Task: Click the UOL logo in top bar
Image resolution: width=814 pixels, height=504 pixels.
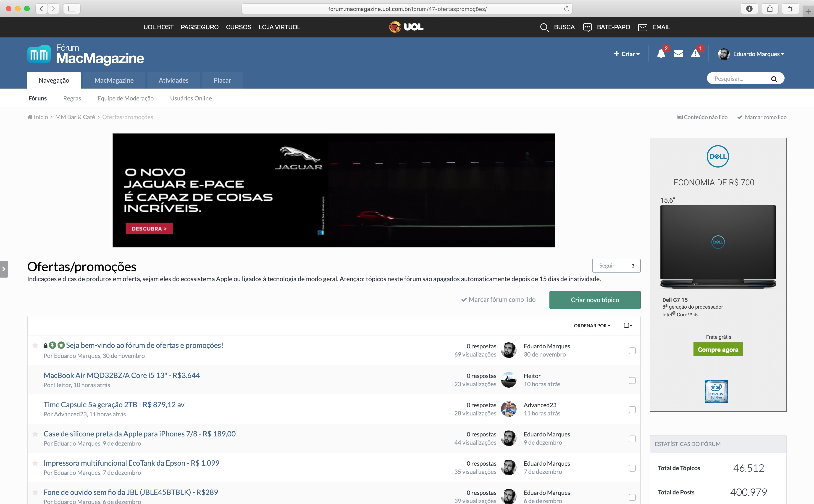Action: click(406, 27)
